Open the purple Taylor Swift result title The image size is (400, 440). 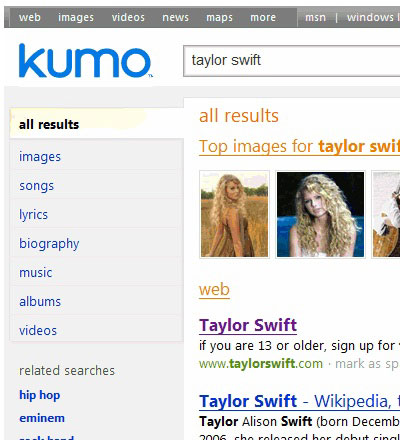pos(248,325)
